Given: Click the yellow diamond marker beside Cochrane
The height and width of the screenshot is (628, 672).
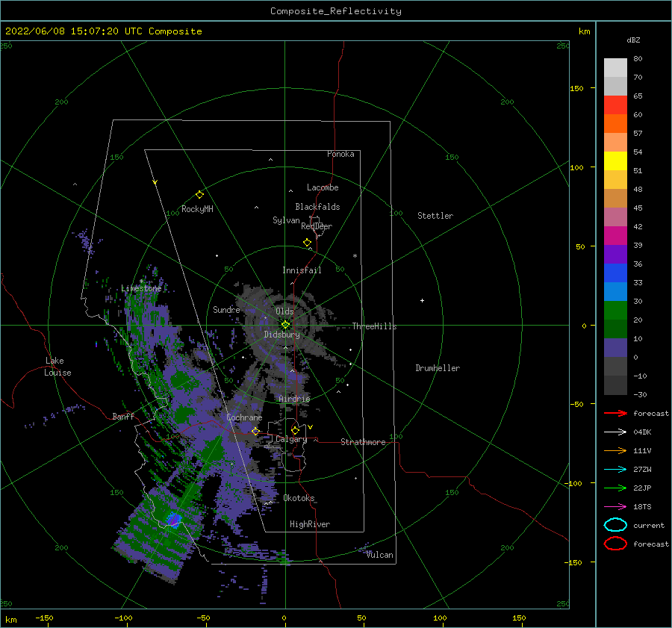Looking at the screenshot, I should coord(255,431).
